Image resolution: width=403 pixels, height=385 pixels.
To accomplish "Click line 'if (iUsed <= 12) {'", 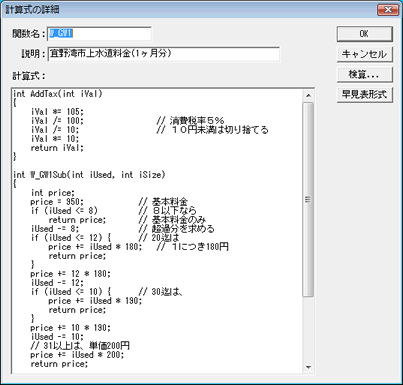I will pos(71,238).
